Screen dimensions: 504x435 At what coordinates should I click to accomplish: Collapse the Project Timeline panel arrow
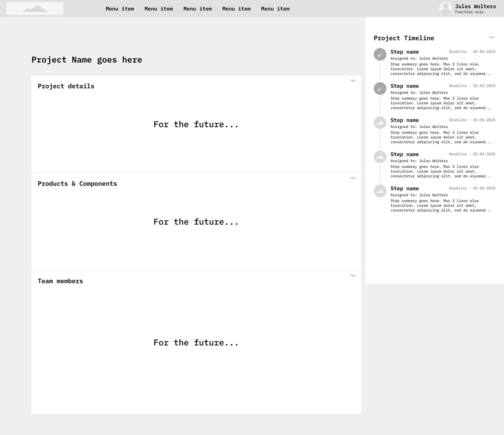click(491, 38)
